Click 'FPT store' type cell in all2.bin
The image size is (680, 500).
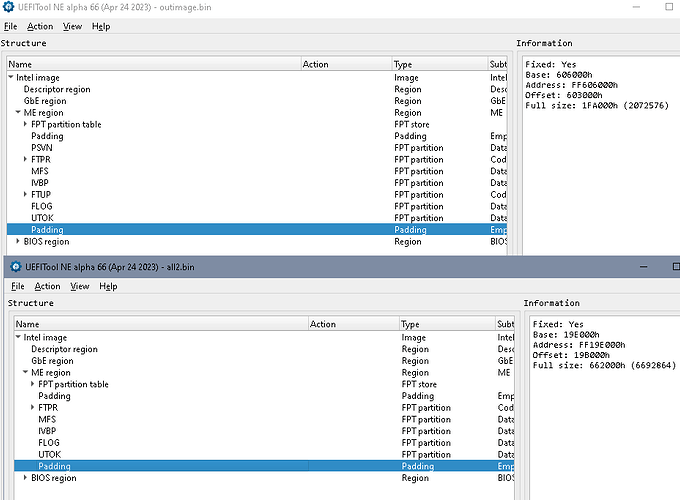(419, 384)
